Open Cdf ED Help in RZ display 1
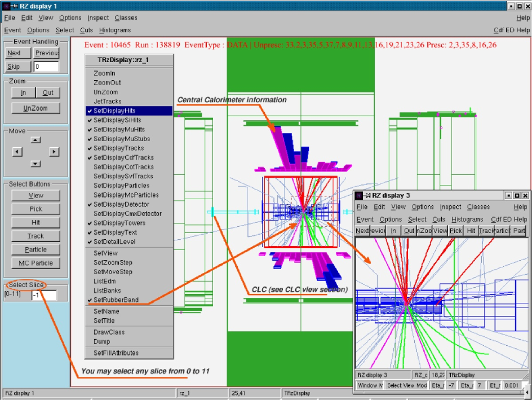The height and width of the screenshot is (400, 532). pos(511,30)
